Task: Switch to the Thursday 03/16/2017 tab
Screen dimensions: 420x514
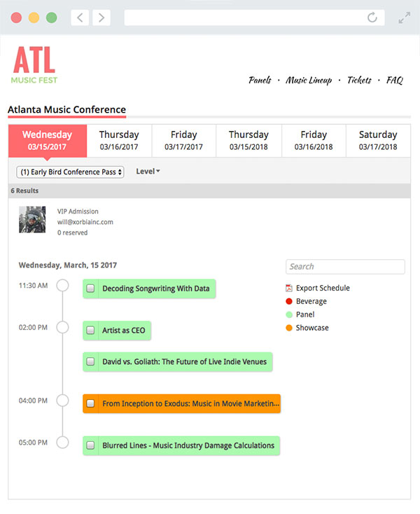Action: pos(119,140)
